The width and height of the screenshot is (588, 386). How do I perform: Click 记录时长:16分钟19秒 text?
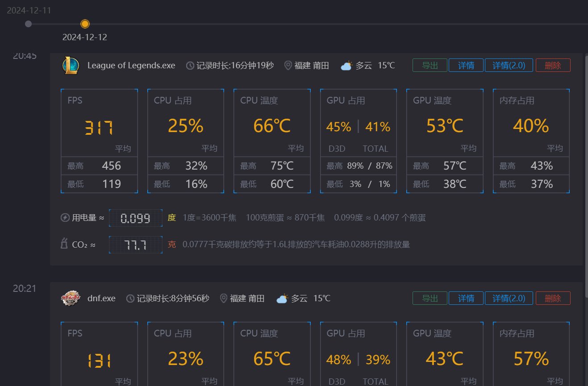[x=235, y=66]
